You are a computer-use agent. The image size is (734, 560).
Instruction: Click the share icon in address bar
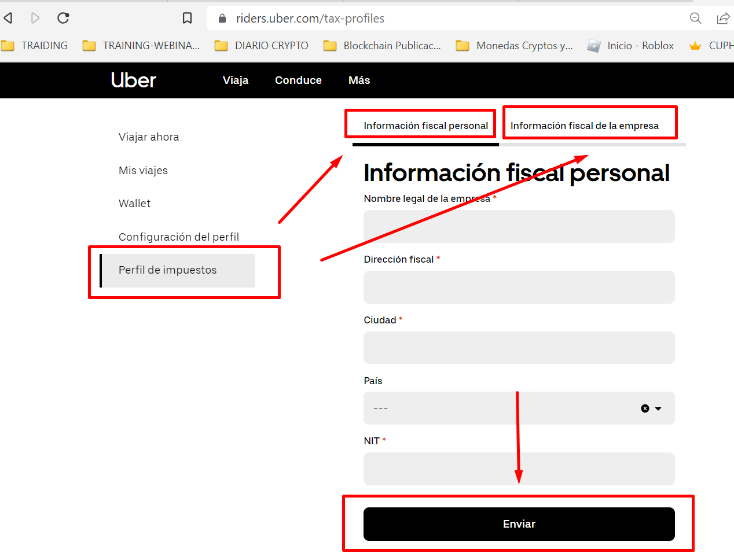point(723,19)
